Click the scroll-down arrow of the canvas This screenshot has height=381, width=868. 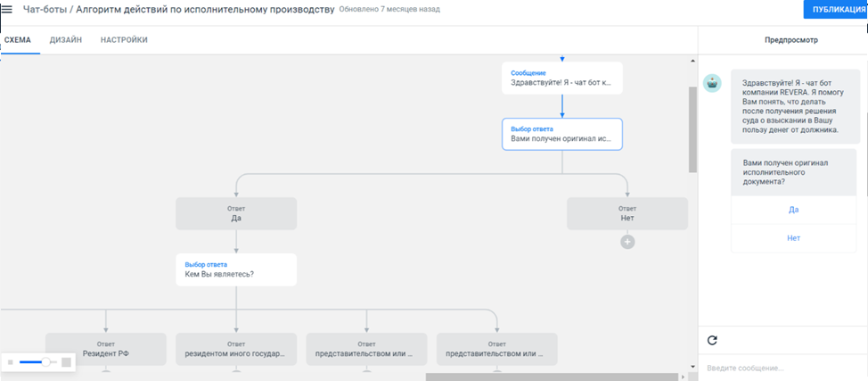(x=692, y=366)
